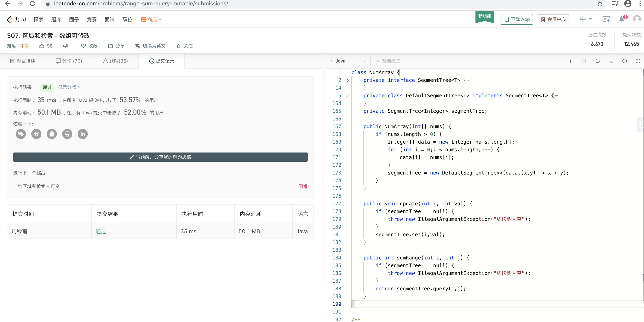644x322 pixels.
Task: Switch to the 题目描述 tab
Action: click(23, 61)
